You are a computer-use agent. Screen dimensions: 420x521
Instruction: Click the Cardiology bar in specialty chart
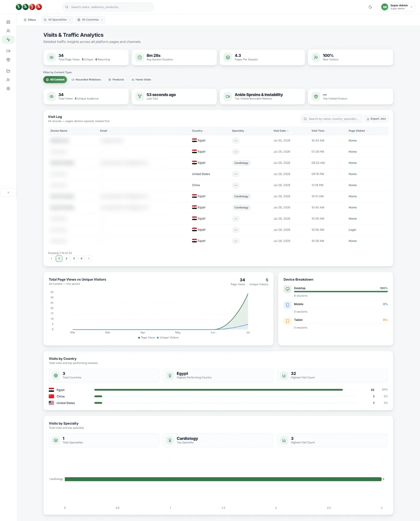223,479
